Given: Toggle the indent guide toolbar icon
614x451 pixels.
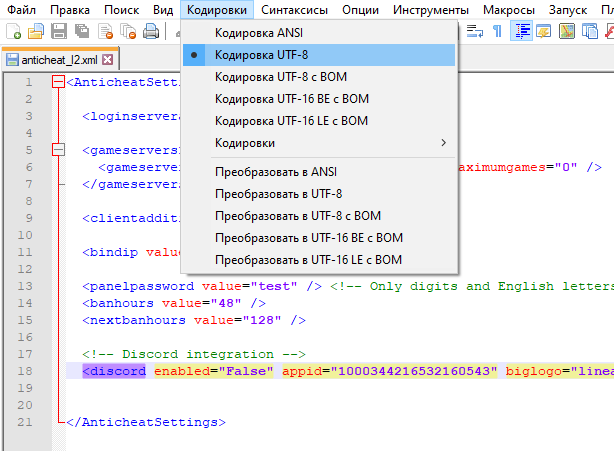Looking at the screenshot, I should [x=522, y=31].
